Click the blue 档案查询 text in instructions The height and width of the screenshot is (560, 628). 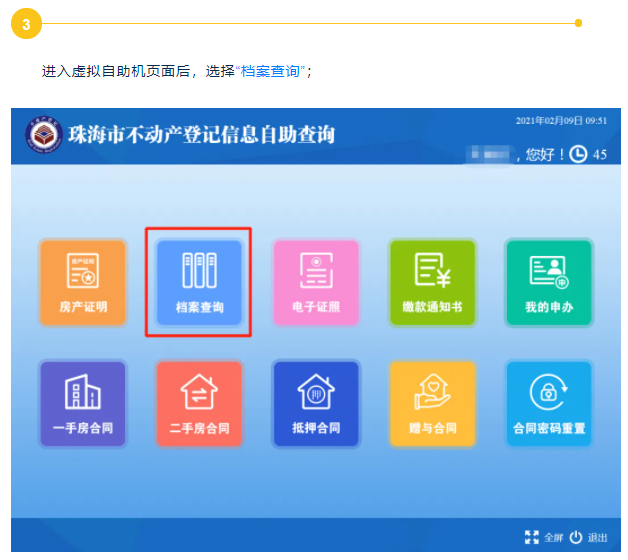(x=270, y=71)
